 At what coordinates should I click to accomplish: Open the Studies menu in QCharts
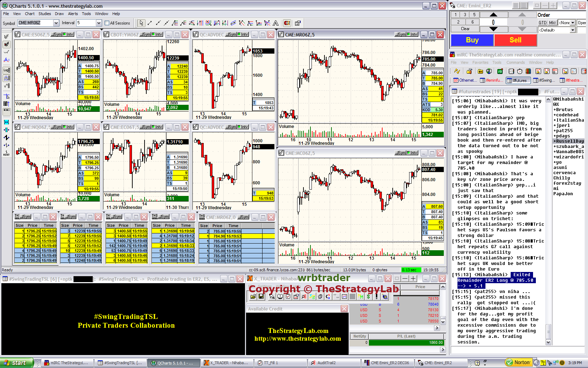[44, 14]
